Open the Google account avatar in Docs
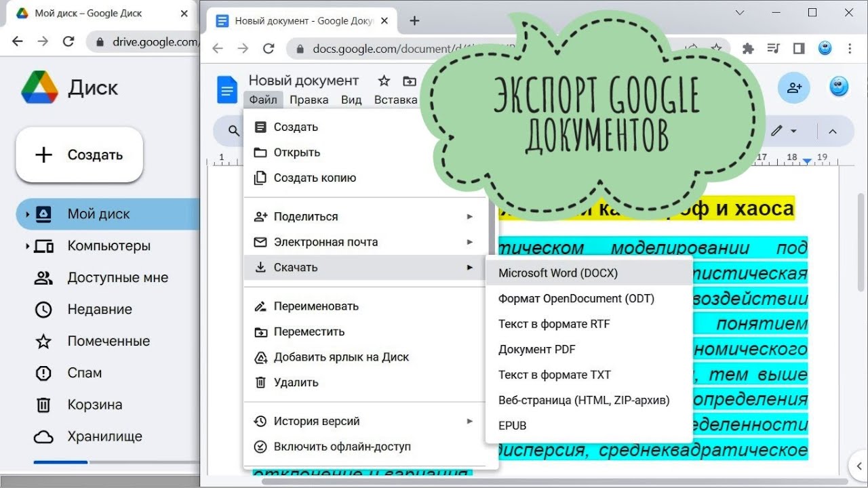The image size is (868, 488). coord(839,87)
